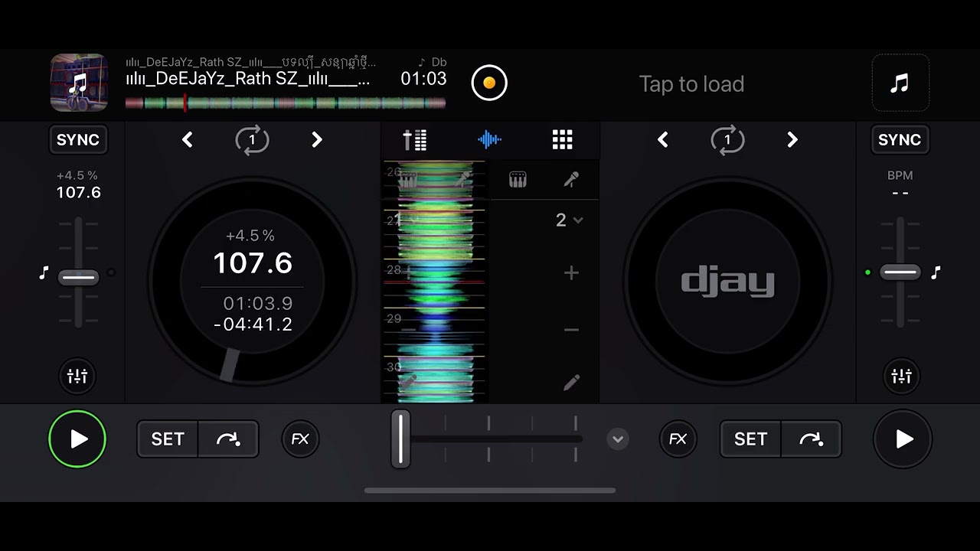Click the right djay turntable platter
This screenshot has width=980, height=551.
727,281
